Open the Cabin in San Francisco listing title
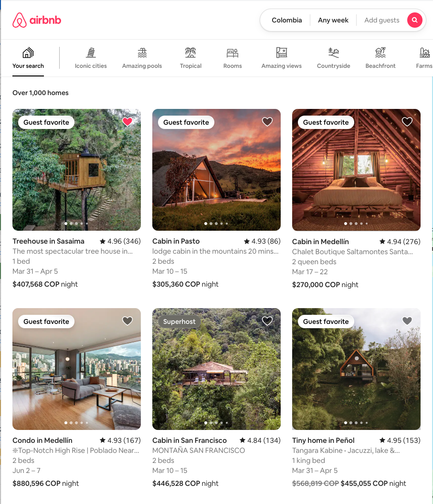Screen dimensions: 433x504 tap(190, 440)
